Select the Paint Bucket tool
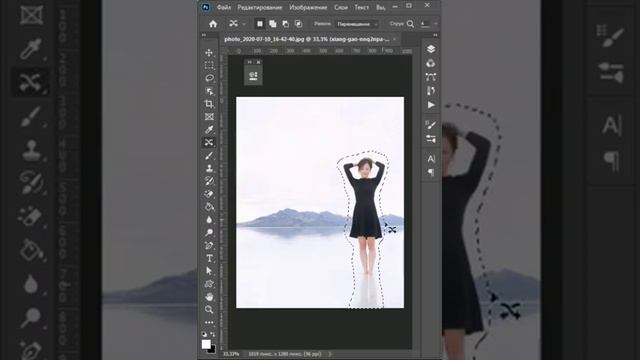 tap(209, 207)
